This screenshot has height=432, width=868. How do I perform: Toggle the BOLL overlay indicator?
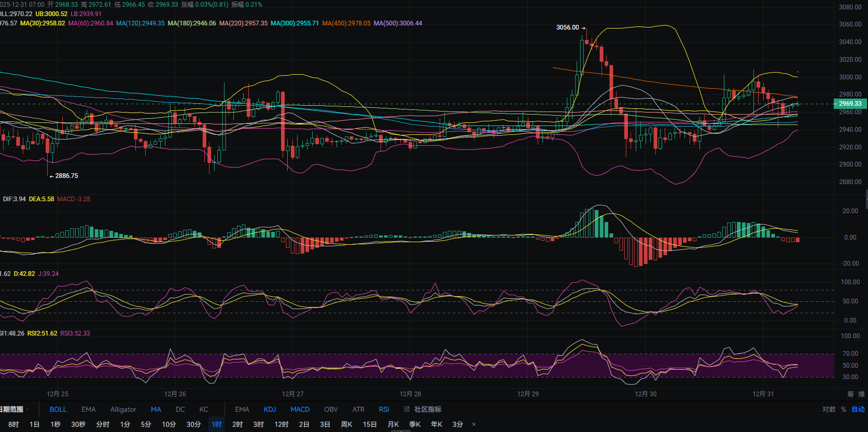[58, 409]
